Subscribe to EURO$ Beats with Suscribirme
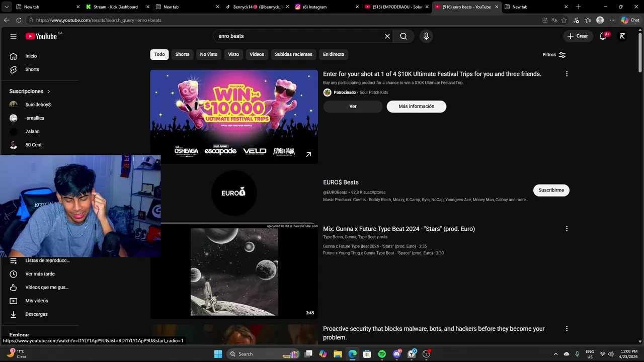The width and height of the screenshot is (644, 362). [x=551, y=190]
